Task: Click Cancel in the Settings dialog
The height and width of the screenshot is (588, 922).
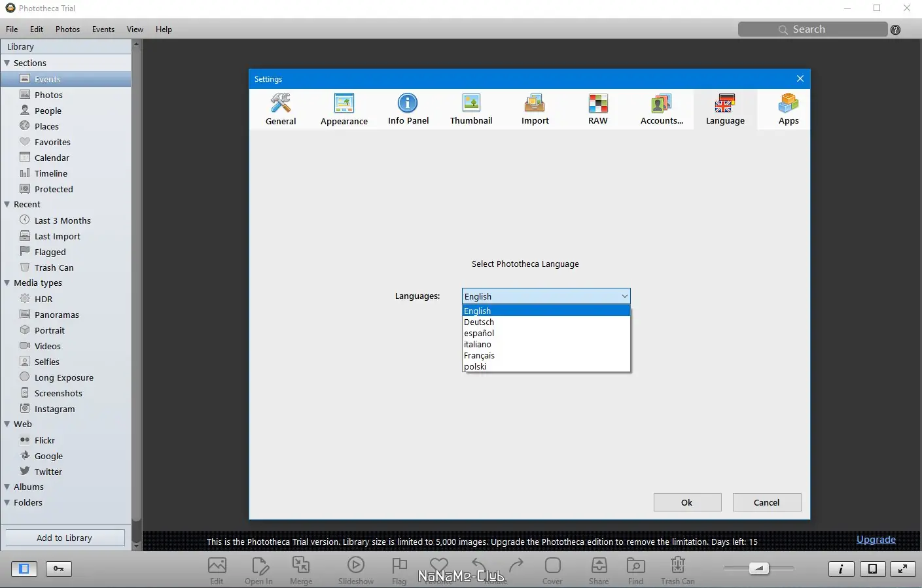Action: click(x=767, y=502)
